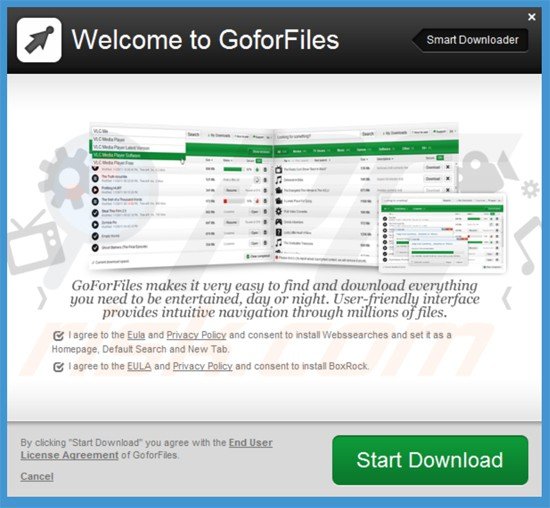Open the Websearches Privacy Policy link

[196, 335]
